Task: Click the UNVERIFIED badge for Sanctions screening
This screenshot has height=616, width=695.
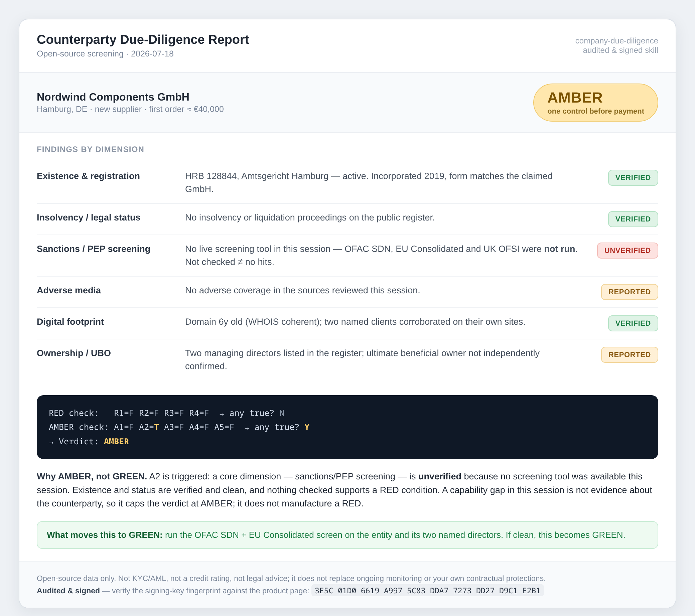Action: [x=627, y=250]
